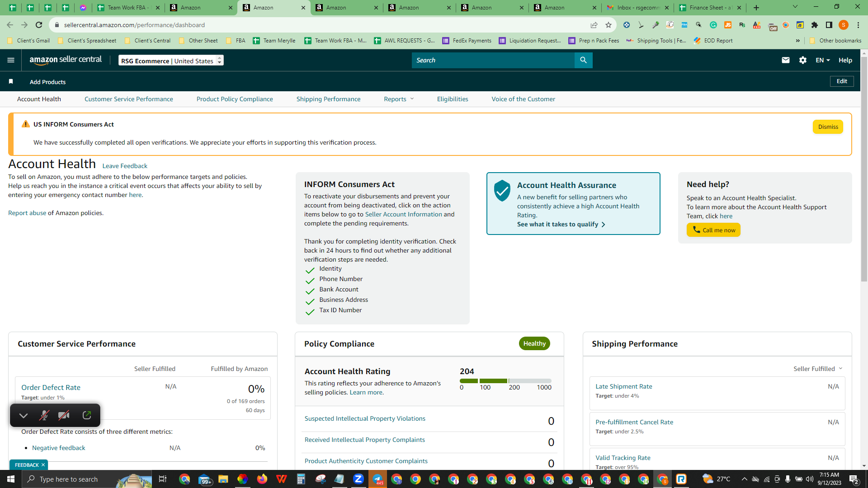Open the Windows Start menu
868x488 pixels.
pos(11,479)
